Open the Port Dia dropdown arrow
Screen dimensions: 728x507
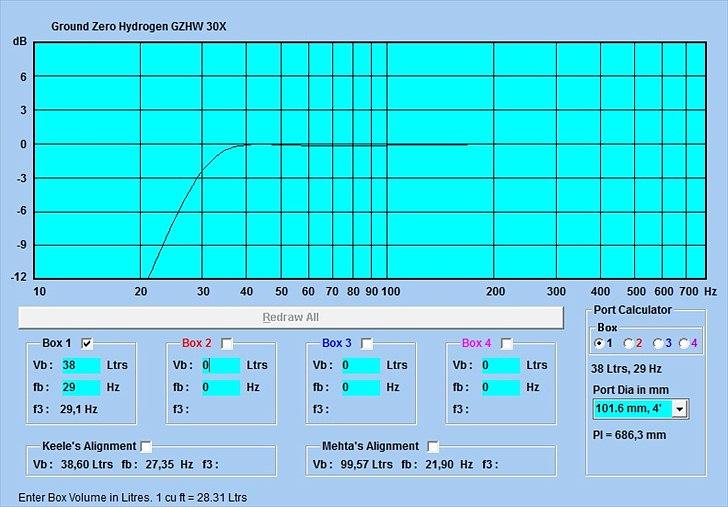[680, 408]
